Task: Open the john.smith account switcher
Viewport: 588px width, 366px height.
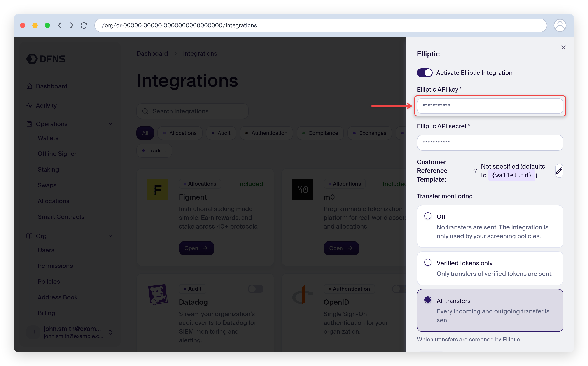Action: tap(70, 332)
